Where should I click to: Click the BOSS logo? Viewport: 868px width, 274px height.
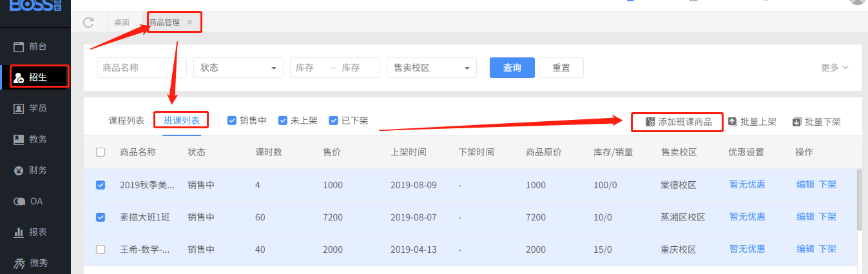coord(35,5)
